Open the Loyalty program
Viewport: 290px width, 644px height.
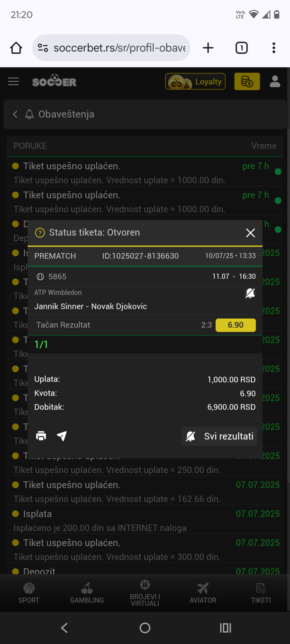pos(195,82)
